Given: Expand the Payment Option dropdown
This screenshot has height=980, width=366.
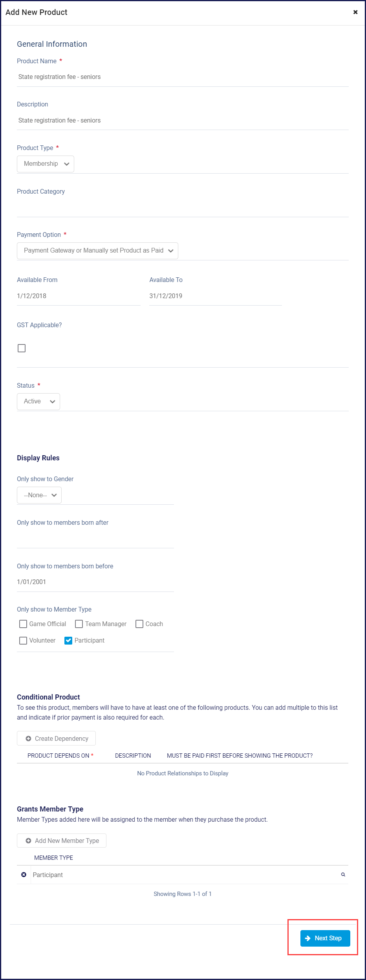Looking at the screenshot, I should (x=97, y=251).
